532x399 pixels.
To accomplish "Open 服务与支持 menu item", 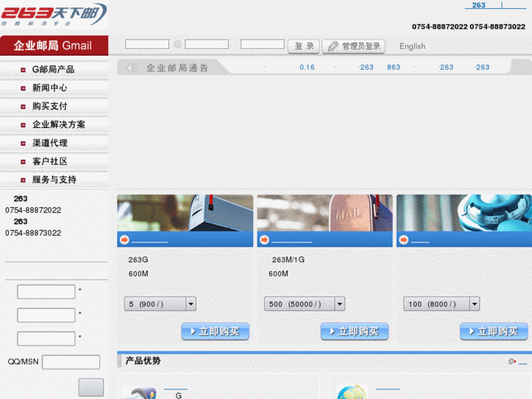I will [x=54, y=179].
